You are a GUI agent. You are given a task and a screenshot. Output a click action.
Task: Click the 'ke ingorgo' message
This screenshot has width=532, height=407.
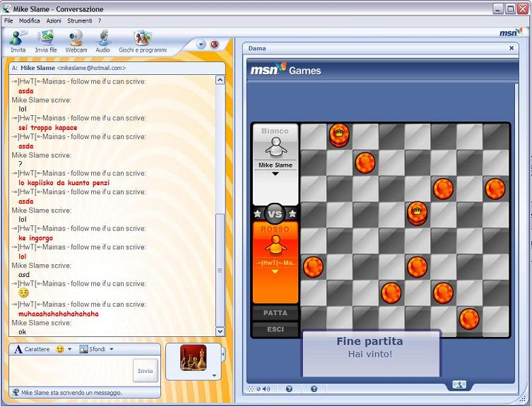pyautogui.click(x=35, y=238)
